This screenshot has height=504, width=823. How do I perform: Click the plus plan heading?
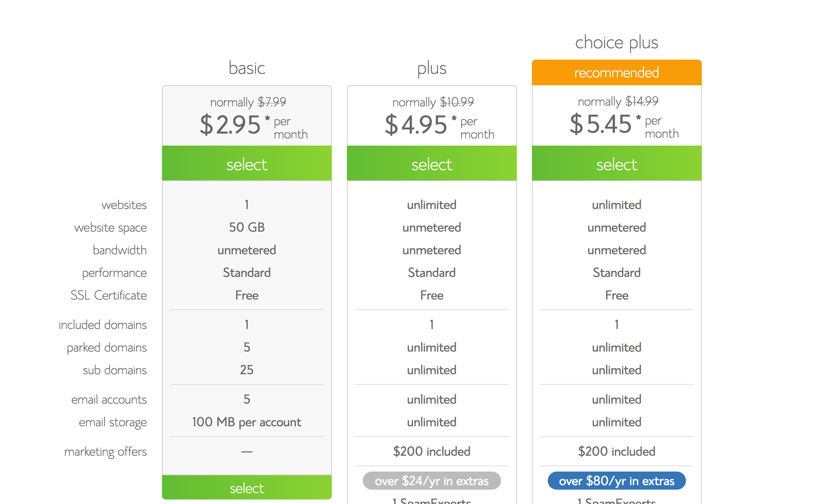[432, 69]
